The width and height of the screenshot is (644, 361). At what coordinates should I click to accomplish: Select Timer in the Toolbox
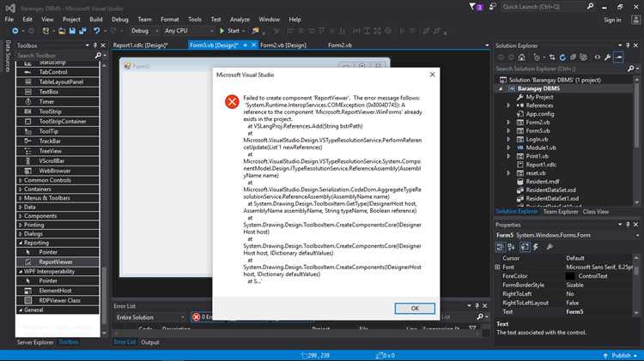(x=58, y=101)
